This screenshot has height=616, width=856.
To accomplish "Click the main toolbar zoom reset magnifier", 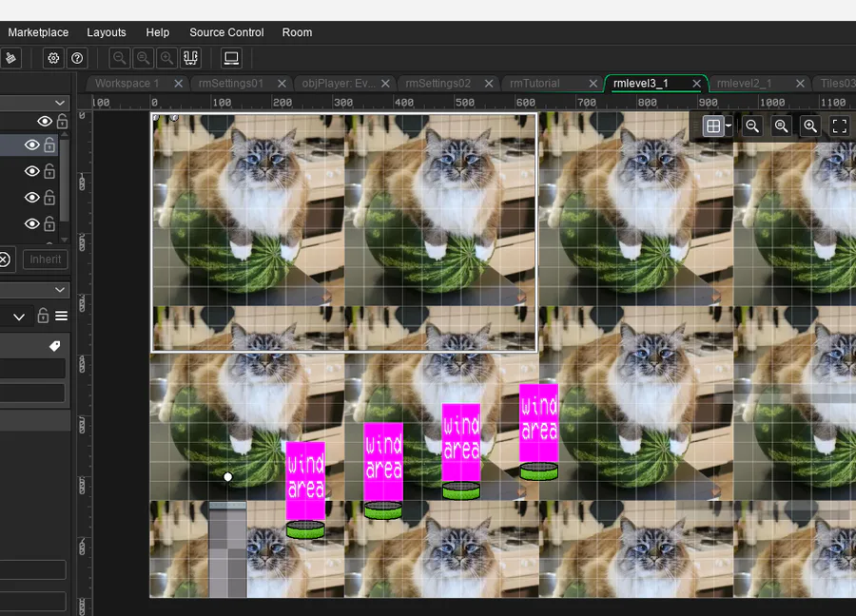I will click(143, 58).
